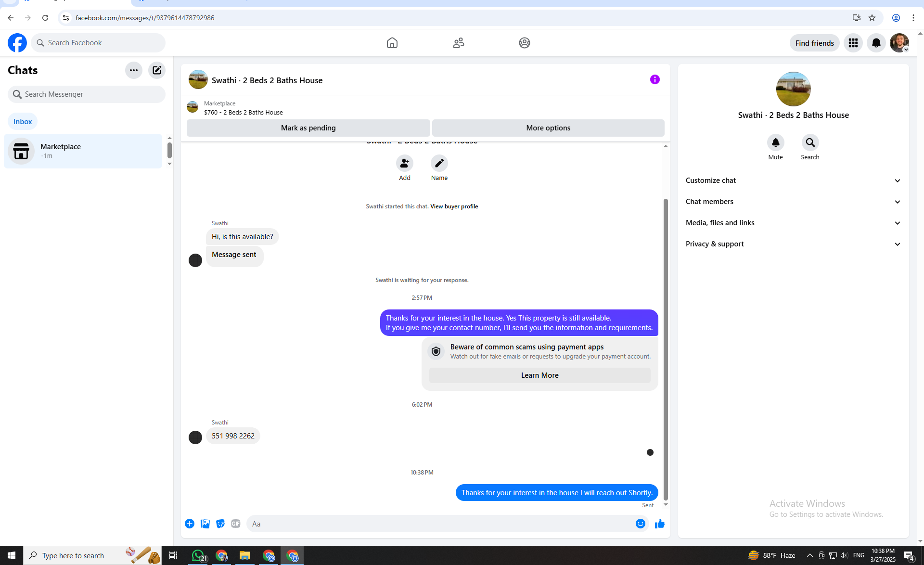Bookmark this page with star icon
The width and height of the screenshot is (924, 565).
pos(872,18)
